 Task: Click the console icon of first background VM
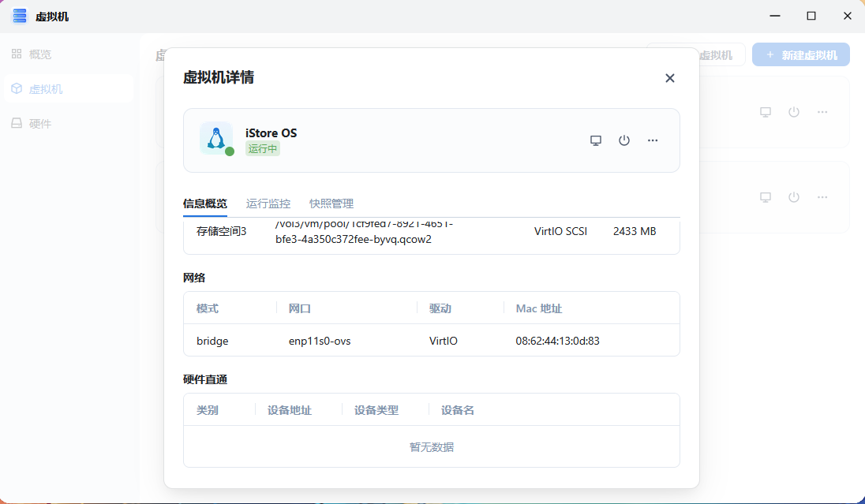click(765, 112)
